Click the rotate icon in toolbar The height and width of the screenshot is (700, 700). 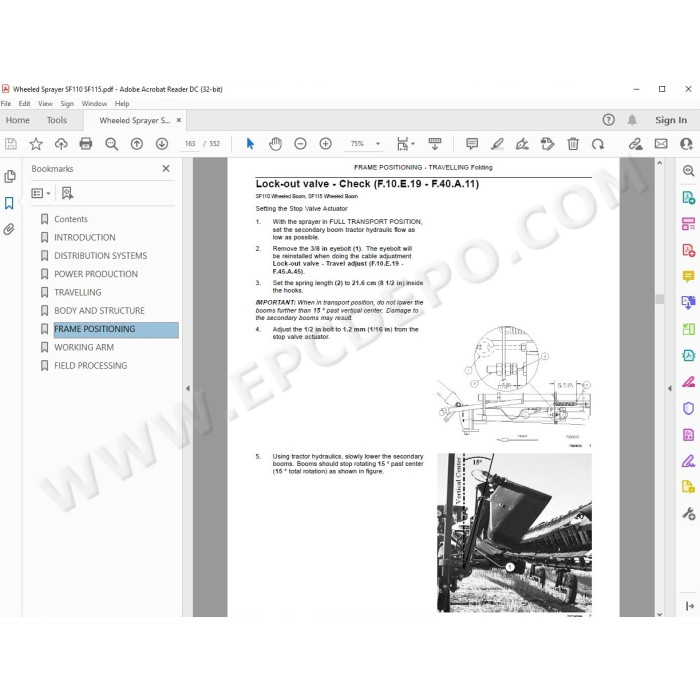(x=598, y=144)
